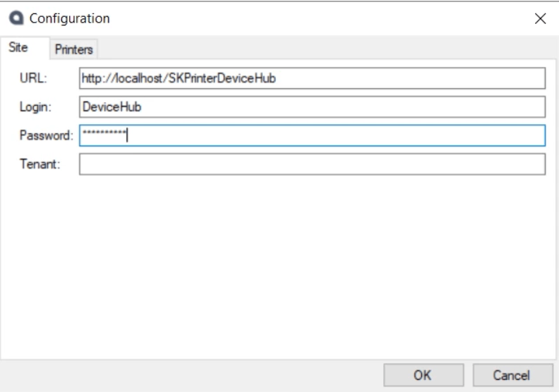Focus the Login text field

[x=312, y=106]
